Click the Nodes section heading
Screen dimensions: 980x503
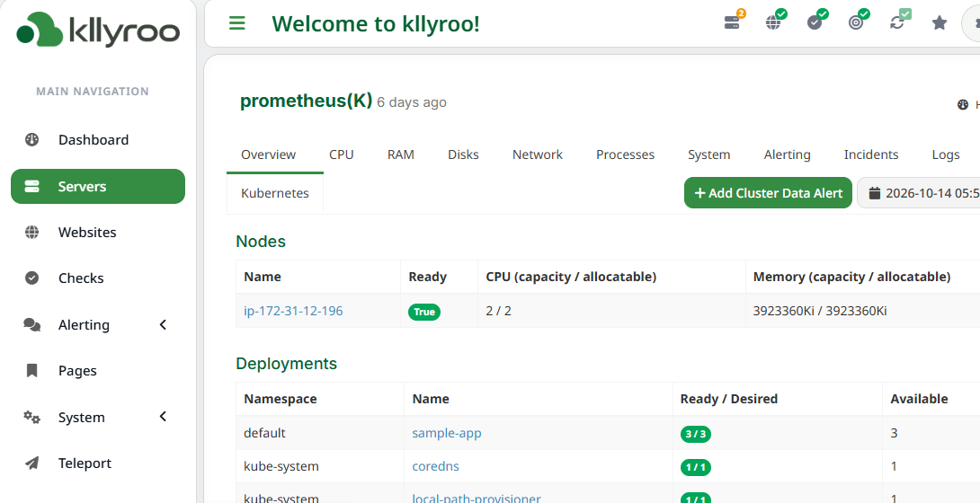[261, 242]
